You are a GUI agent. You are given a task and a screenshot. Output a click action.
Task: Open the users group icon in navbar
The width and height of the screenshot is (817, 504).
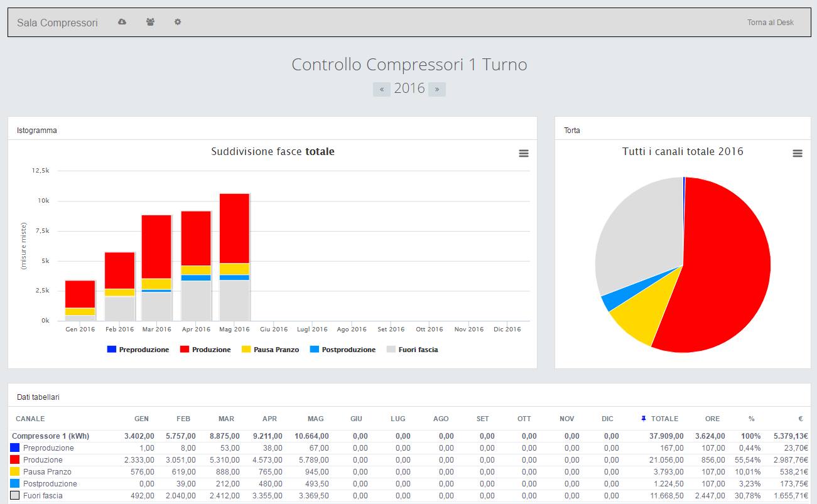click(x=150, y=22)
